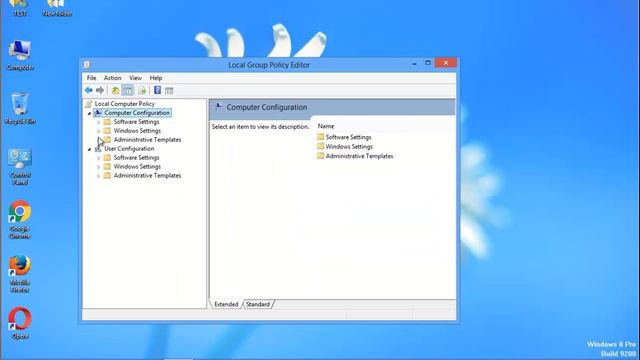Expand Software Settings under User Configuration
Screen dimensions: 640x360
[x=98, y=158]
